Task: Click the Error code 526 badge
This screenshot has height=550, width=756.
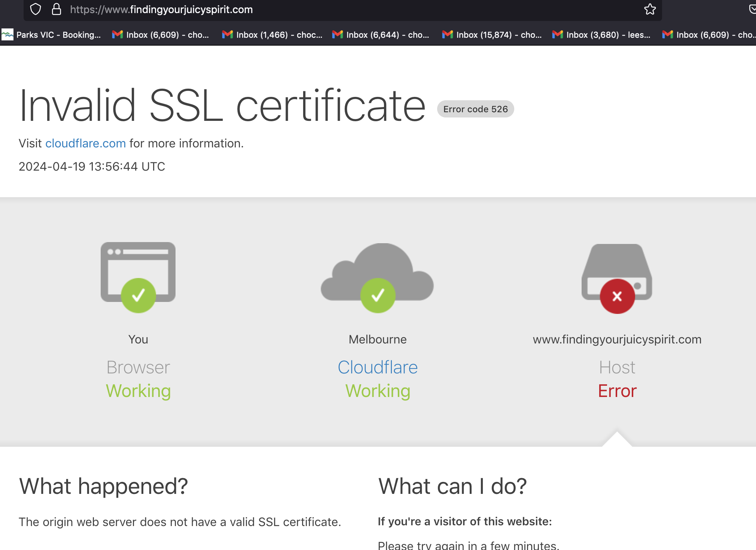Action: coord(475,109)
